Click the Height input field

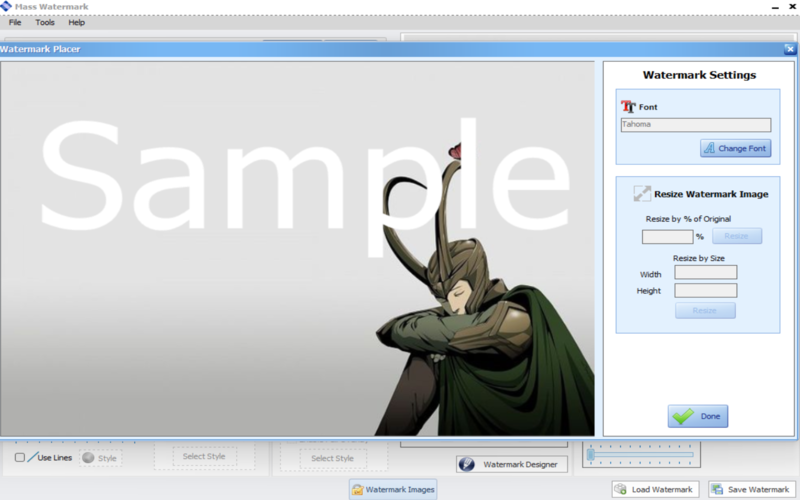tap(706, 291)
